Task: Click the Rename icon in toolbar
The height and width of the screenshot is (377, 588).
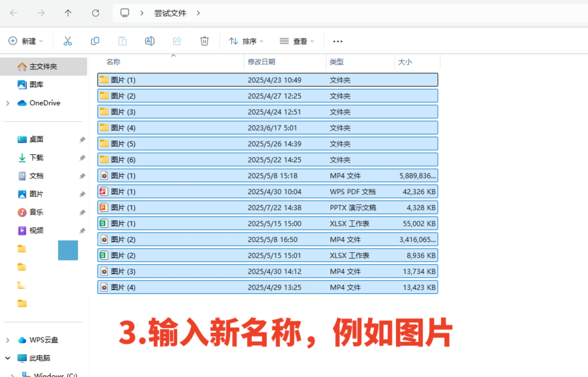Action: (x=149, y=41)
